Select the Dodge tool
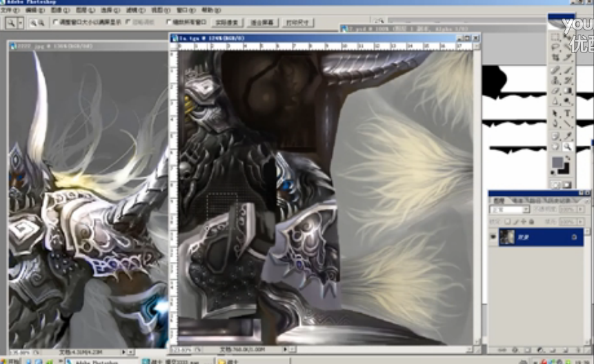 click(567, 101)
